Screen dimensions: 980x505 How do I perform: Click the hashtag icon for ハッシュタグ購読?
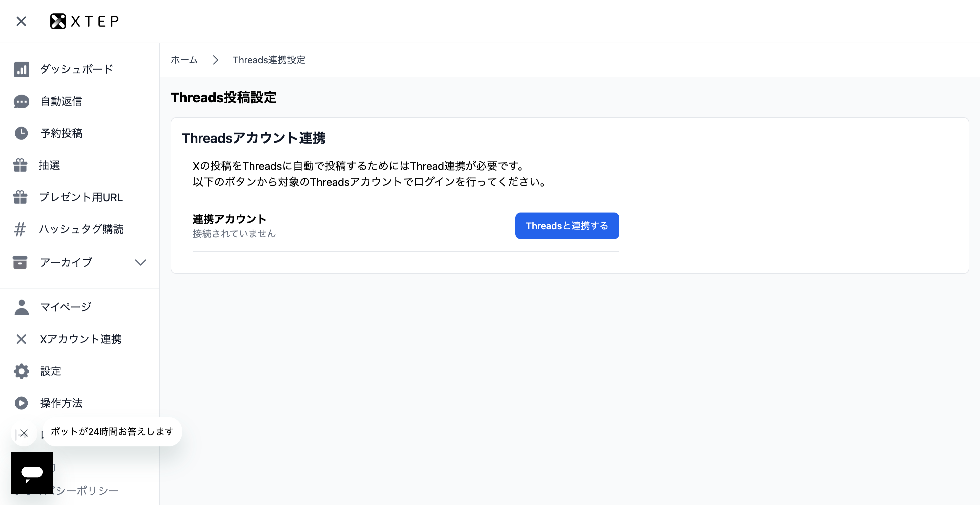20,229
